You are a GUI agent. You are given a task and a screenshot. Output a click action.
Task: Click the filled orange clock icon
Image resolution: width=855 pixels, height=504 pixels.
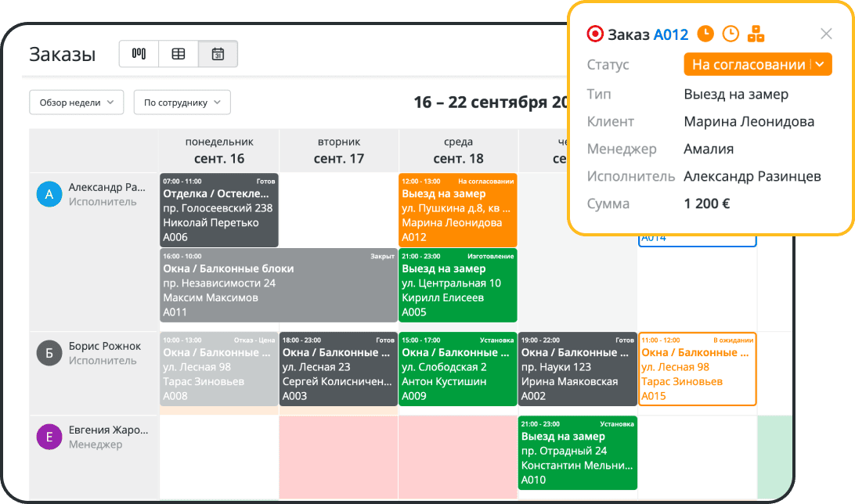[705, 34]
